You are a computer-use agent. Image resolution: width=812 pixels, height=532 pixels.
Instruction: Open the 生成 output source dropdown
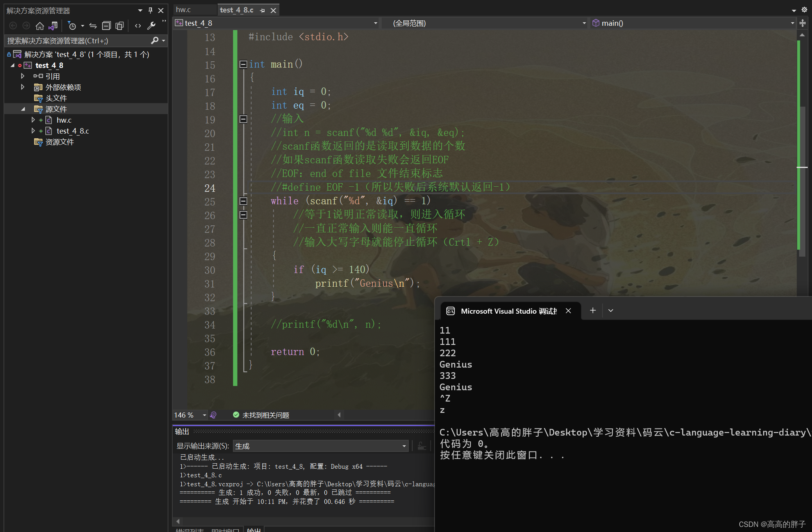[x=320, y=446]
